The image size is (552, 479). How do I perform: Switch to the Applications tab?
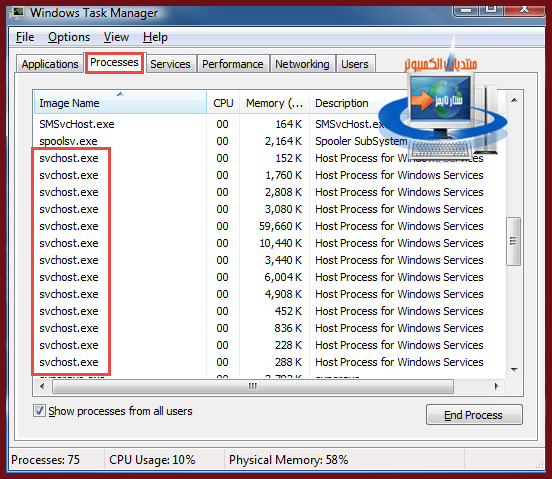click(50, 64)
